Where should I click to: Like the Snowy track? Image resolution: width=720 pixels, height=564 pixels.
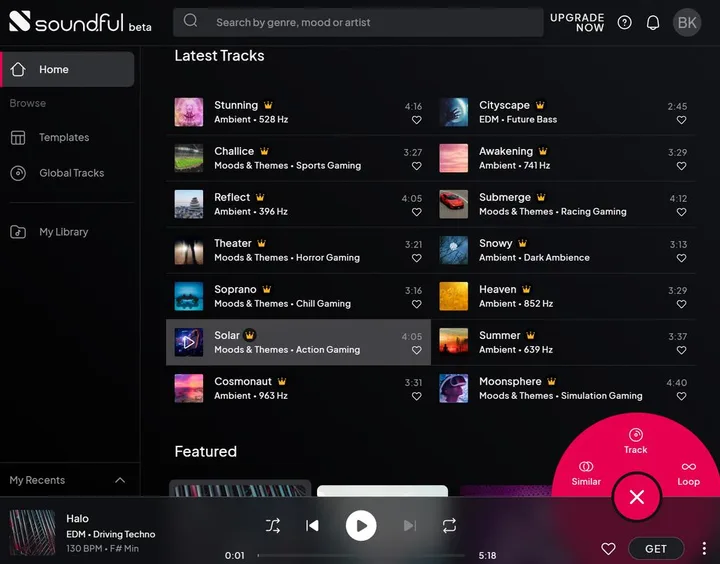(681, 258)
